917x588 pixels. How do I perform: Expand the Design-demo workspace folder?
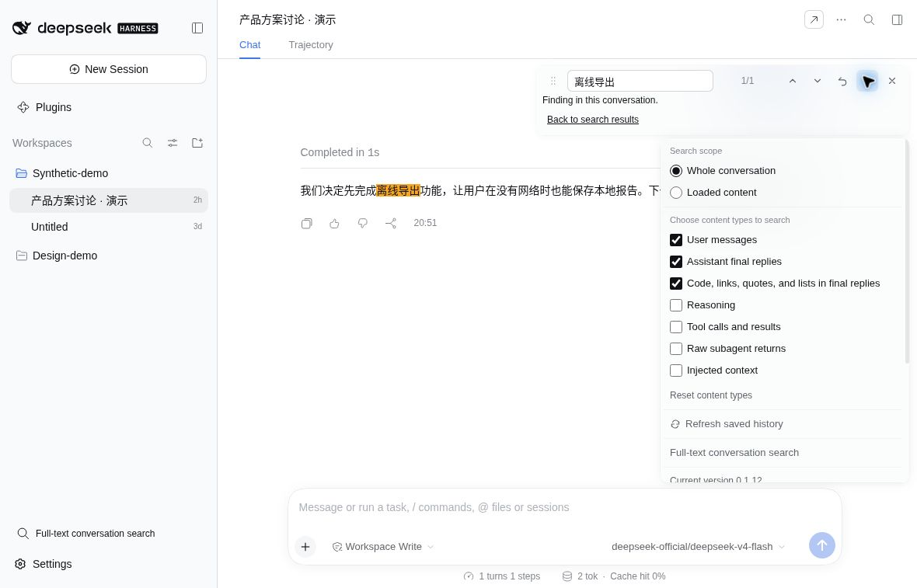pos(108,256)
